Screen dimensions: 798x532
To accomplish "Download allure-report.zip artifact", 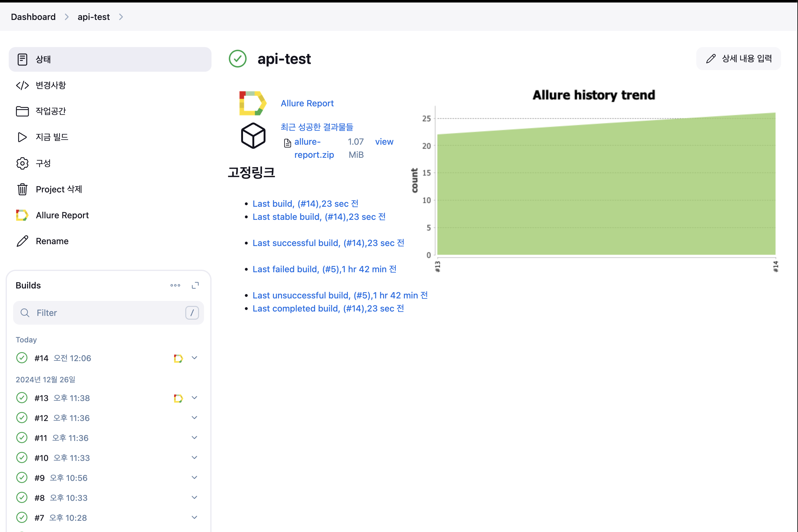I will (314, 148).
